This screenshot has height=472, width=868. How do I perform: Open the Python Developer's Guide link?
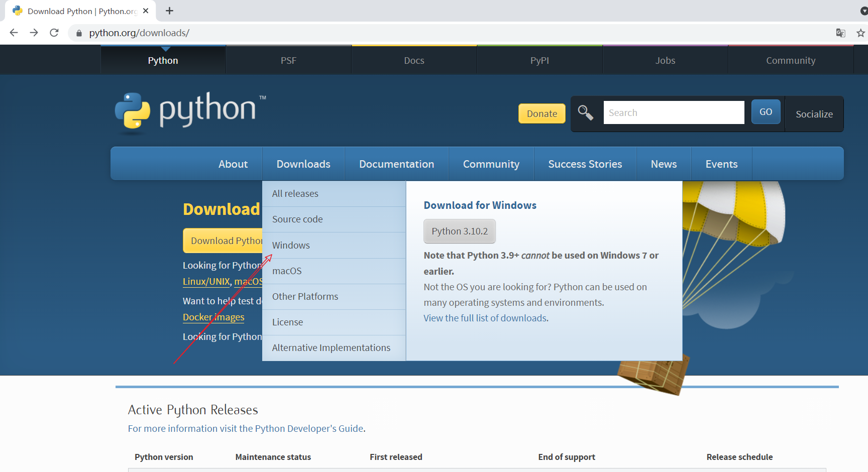309,429
